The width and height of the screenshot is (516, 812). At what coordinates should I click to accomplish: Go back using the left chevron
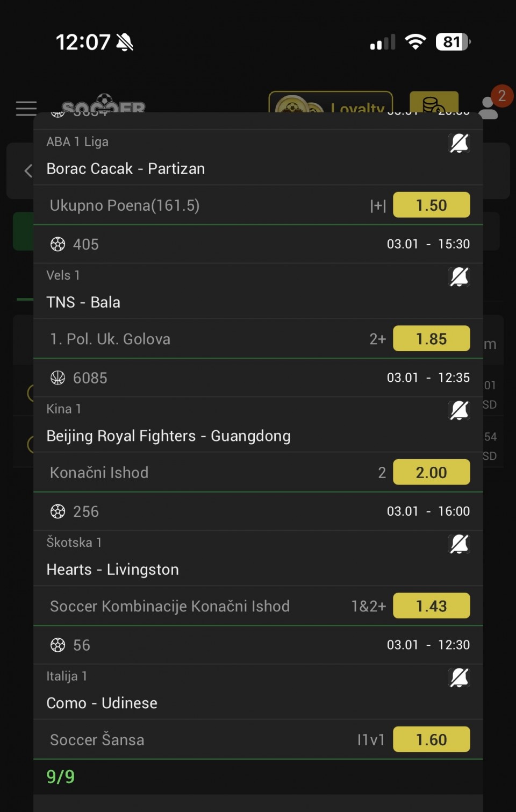[x=28, y=171]
